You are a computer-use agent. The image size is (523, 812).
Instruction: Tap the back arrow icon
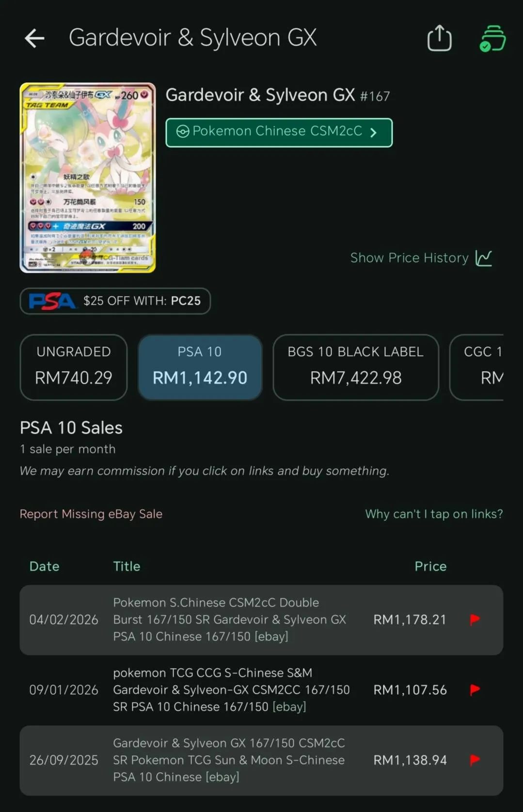34,38
